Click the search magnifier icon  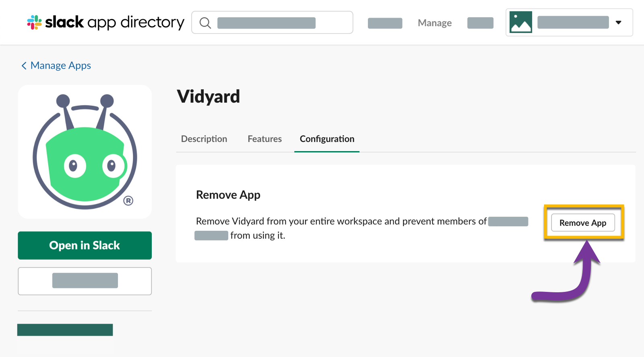[x=205, y=23]
